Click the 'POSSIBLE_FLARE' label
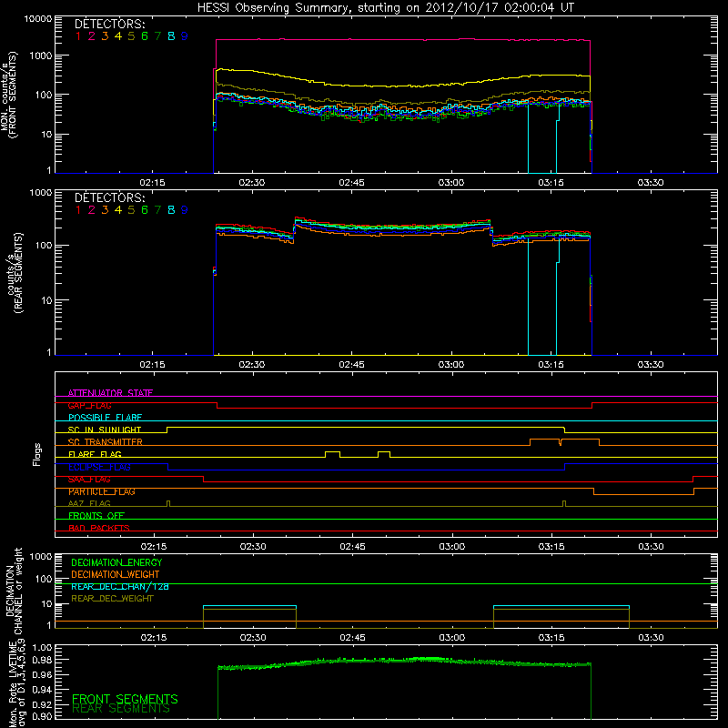The height and width of the screenshot is (728, 728). point(105,418)
